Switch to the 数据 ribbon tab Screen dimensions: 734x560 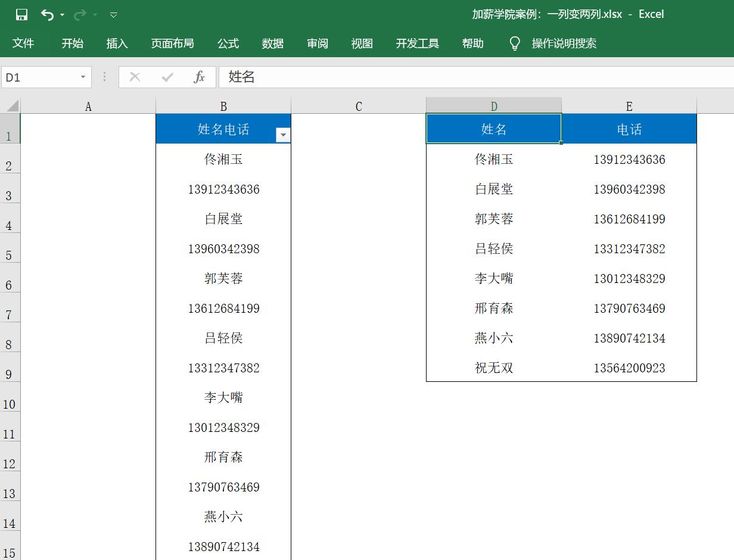[272, 43]
